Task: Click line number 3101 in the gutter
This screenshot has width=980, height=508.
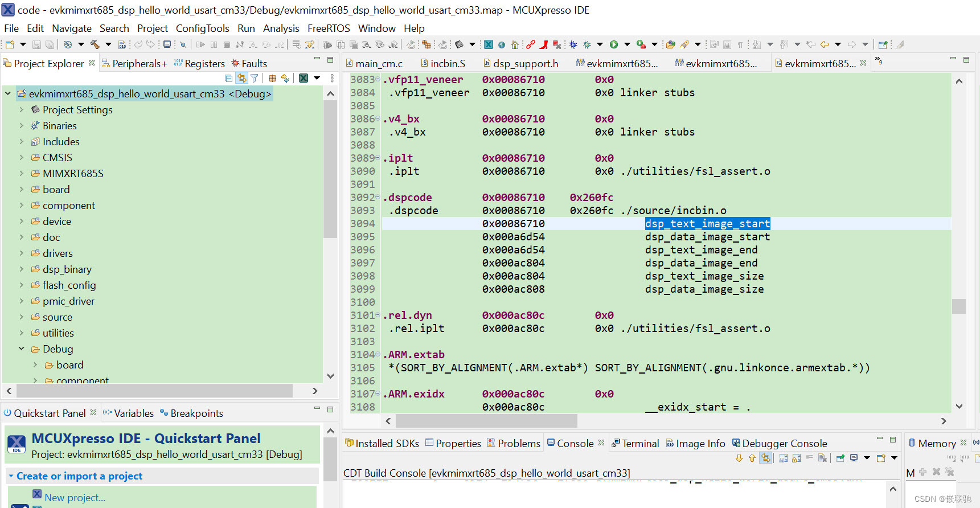Action: (363, 316)
